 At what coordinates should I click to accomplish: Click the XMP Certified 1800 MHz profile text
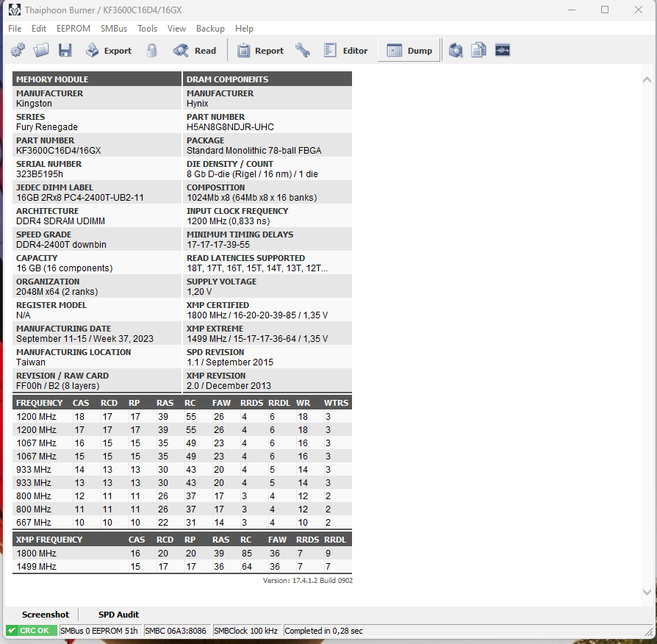click(x=257, y=315)
